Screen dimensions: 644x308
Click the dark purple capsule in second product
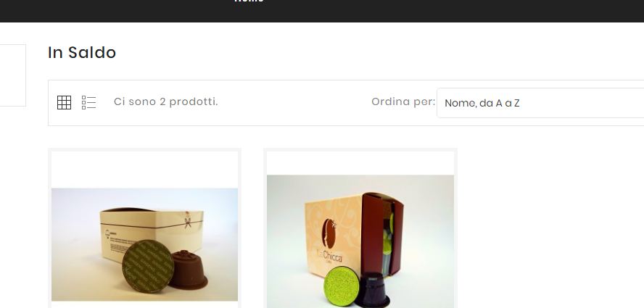point(372,291)
